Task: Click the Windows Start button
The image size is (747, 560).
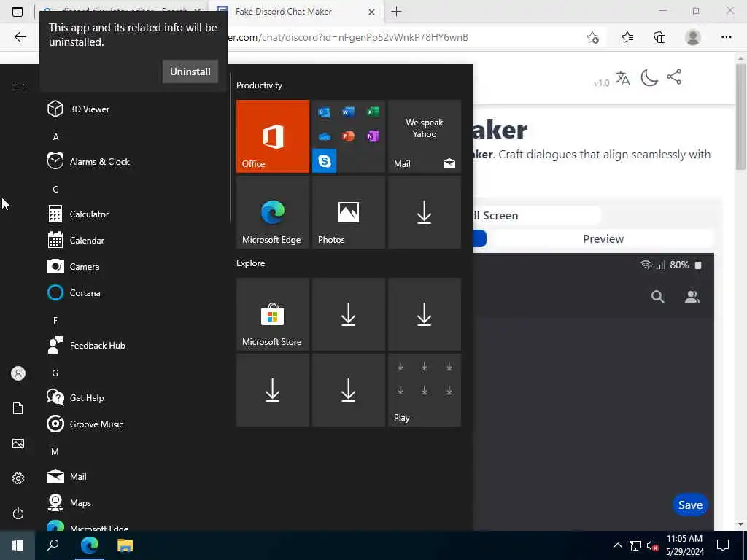Action: coord(18,545)
